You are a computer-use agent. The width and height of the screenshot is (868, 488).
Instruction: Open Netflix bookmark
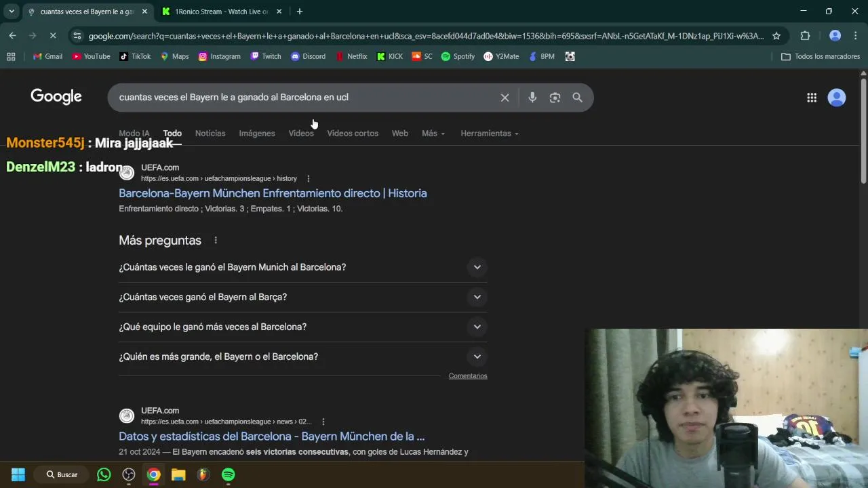[x=351, y=56]
